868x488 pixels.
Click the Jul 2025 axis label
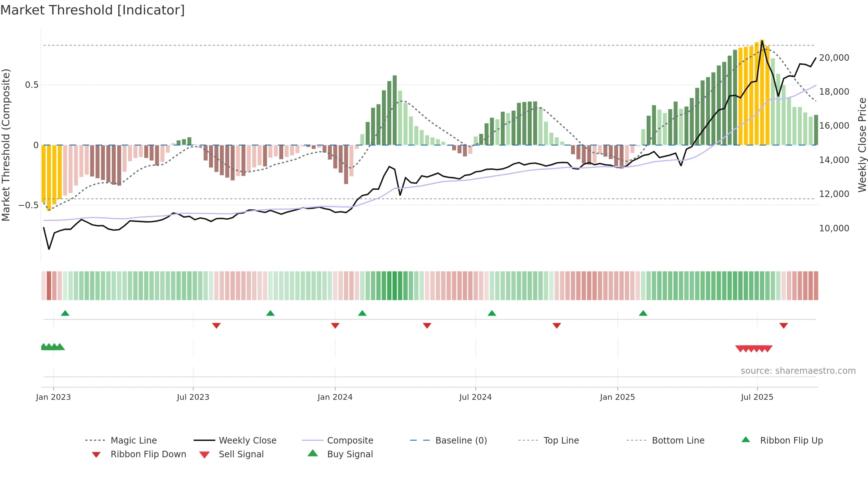click(x=757, y=397)
